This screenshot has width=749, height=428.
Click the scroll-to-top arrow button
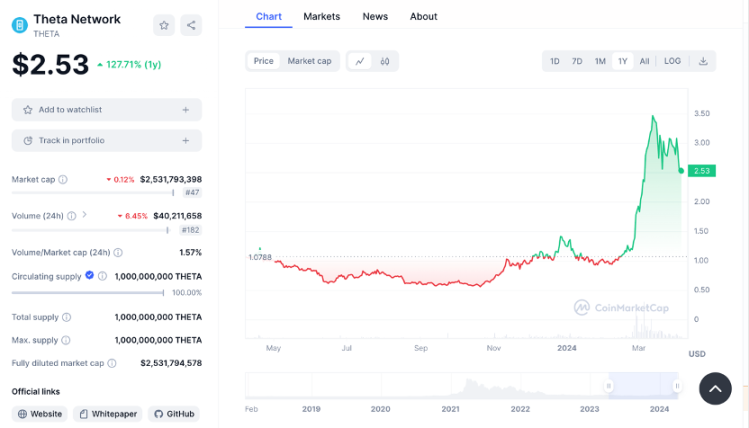point(715,388)
